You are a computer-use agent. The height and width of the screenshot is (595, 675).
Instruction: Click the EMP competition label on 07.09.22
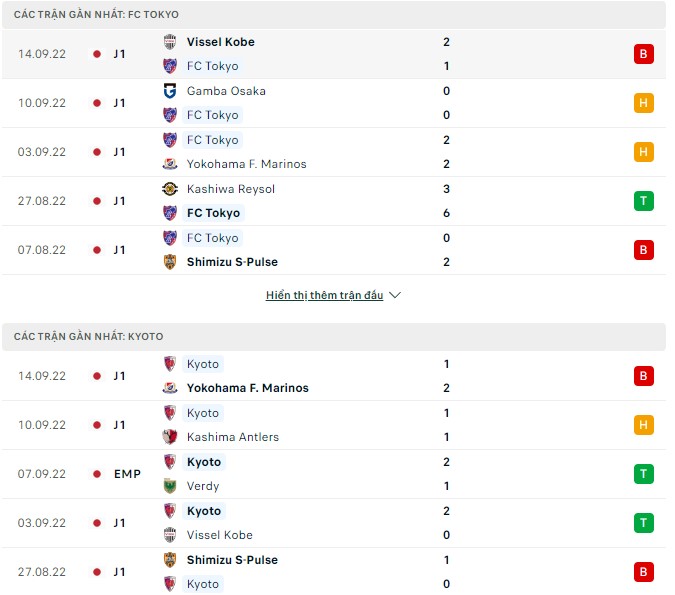coord(126,474)
